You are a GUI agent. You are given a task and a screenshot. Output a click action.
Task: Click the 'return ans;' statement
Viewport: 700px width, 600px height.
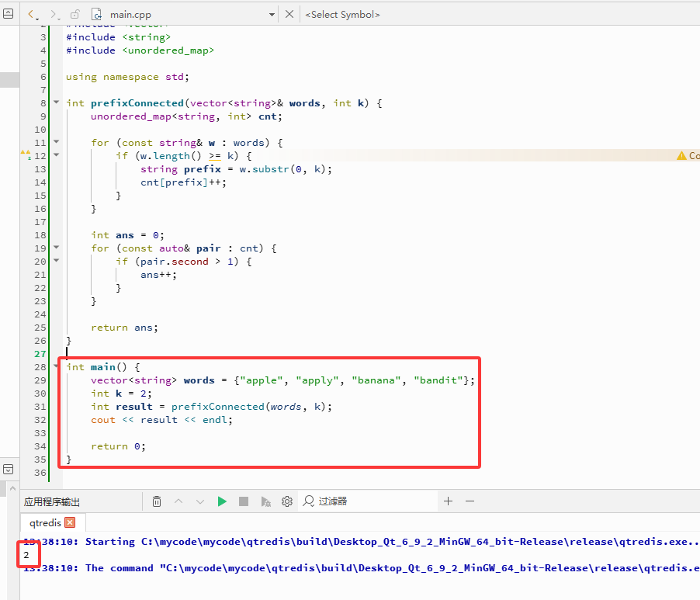pos(124,328)
